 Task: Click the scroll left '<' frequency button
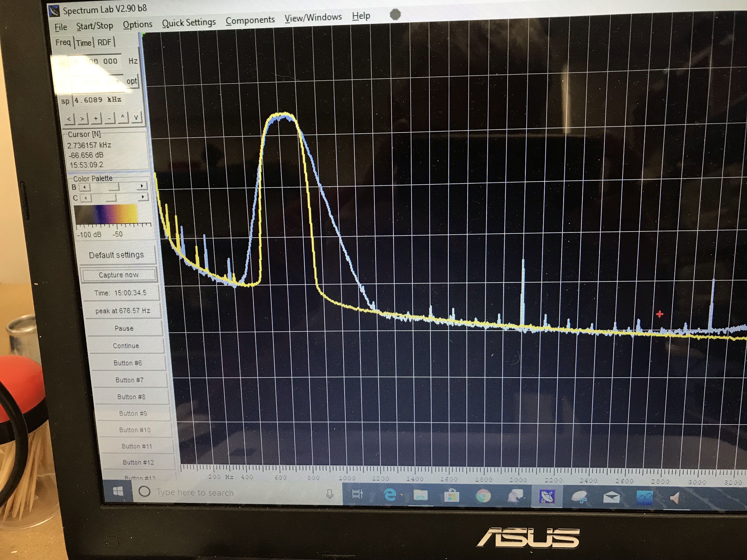click(x=69, y=119)
